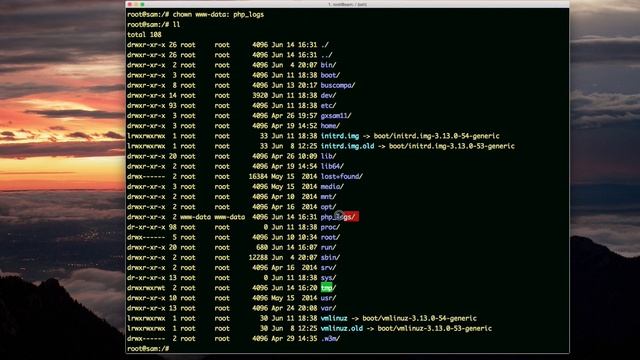Click the '3920' size value of dev

(260, 96)
